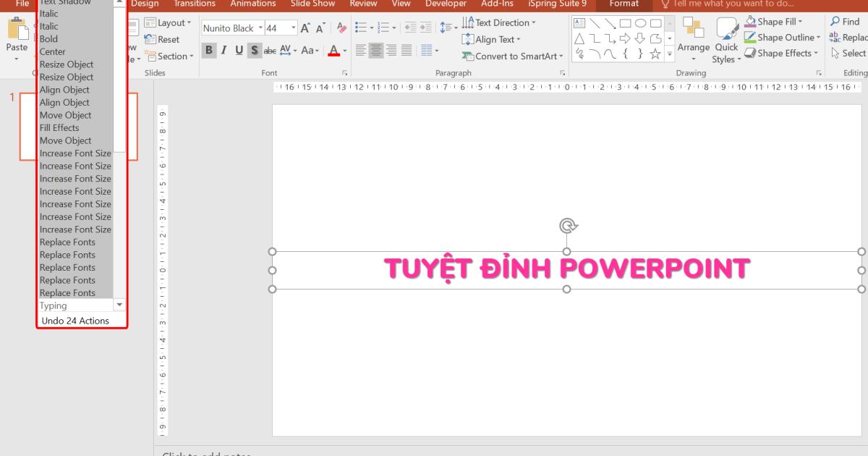Click the red font color swatch button

(333, 51)
